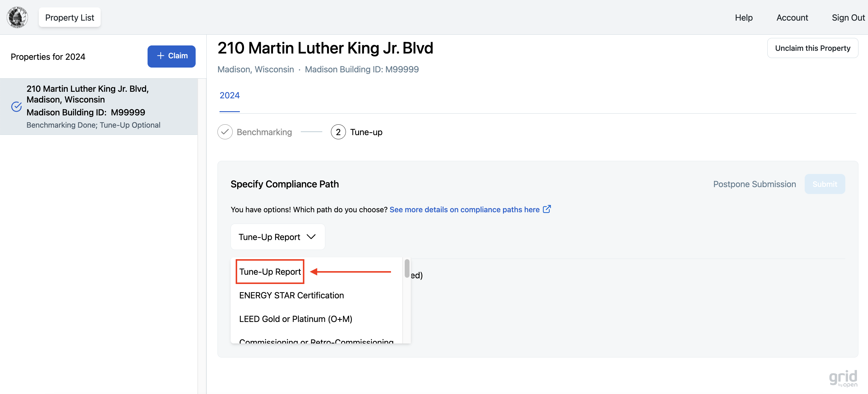This screenshot has height=394, width=868.
Task: Pick LEED Gold or Platinum (O+M)
Action: coord(295,319)
